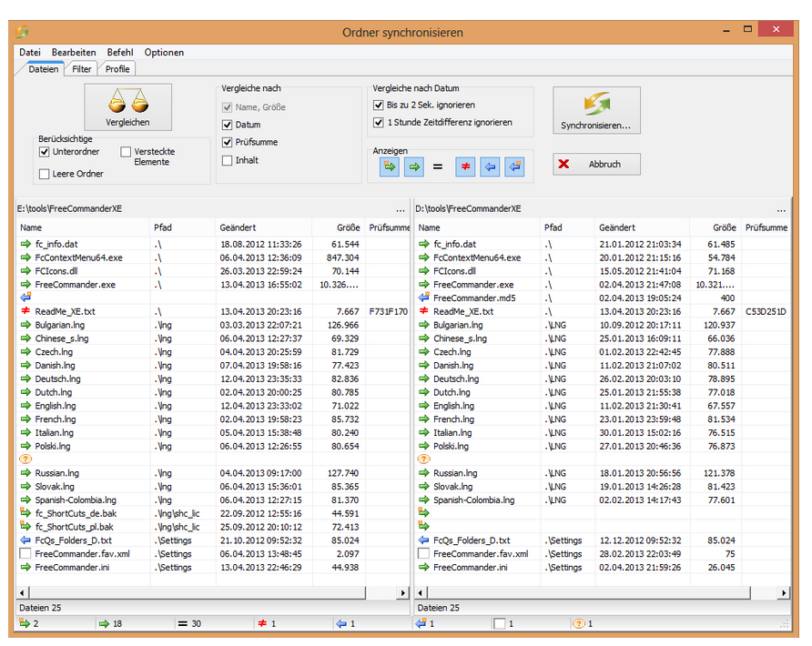Click the left path E:\tools\FreeCommanderXE
The image size is (812, 646).
[x=69, y=208]
